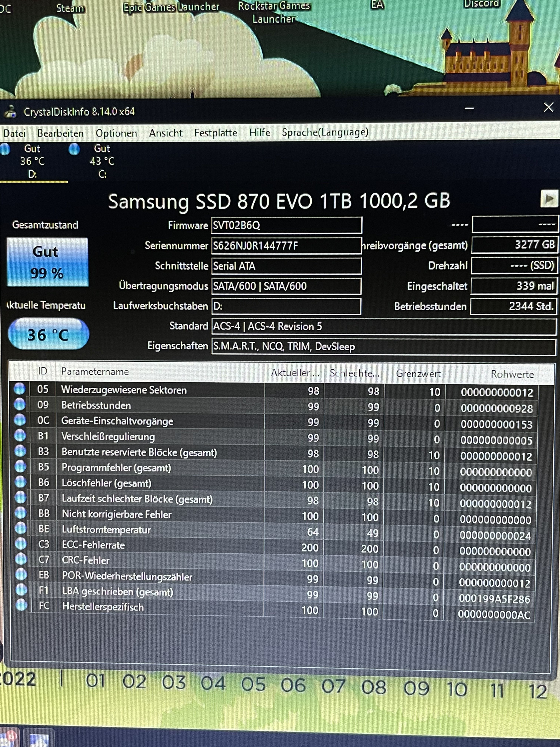Switch to the C: drive tab

(x=102, y=161)
